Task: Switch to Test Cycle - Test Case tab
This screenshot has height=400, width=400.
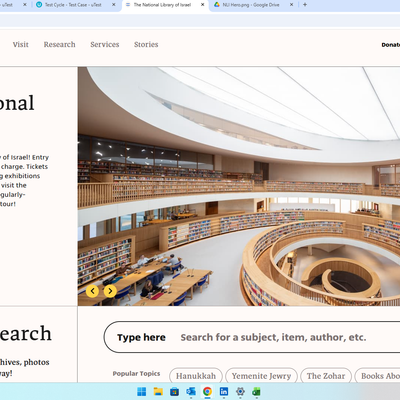Action: coord(73,5)
